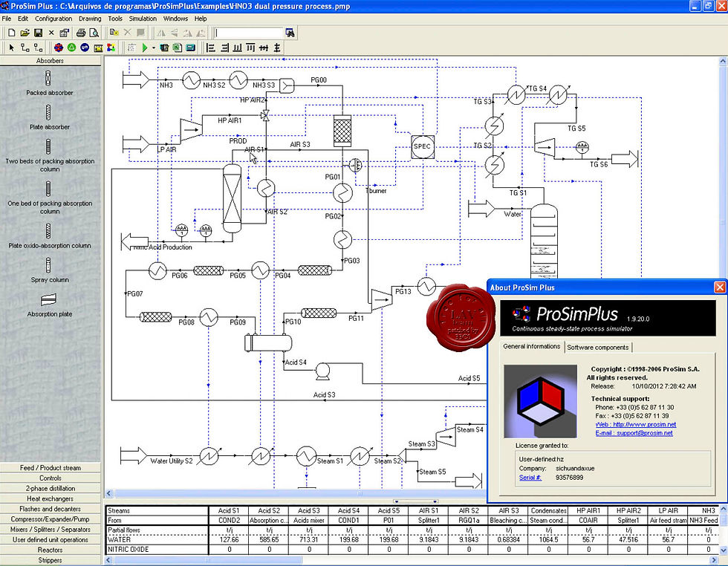
Task: Open the File menu
Action: (x=7, y=19)
